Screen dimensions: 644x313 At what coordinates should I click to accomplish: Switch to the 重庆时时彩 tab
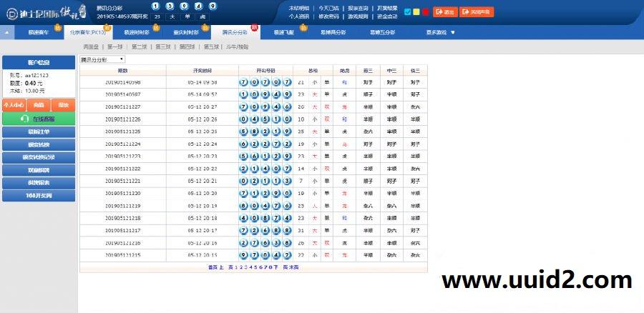185,32
